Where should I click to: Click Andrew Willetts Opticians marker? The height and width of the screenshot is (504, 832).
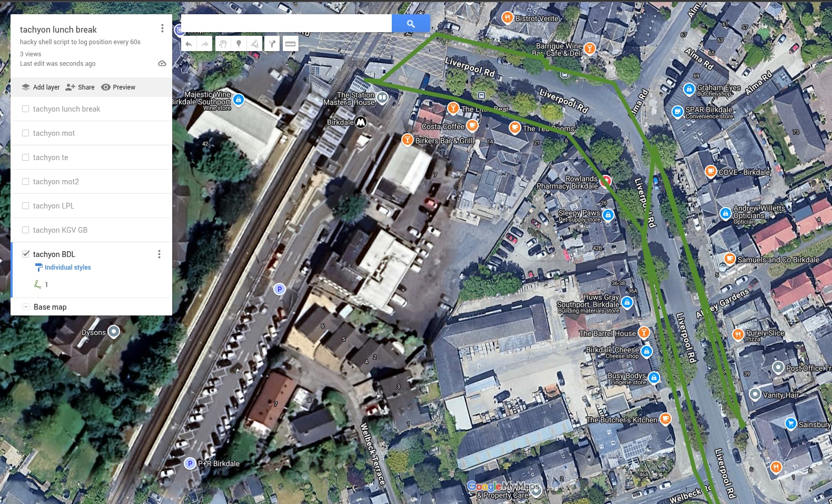pos(725,213)
